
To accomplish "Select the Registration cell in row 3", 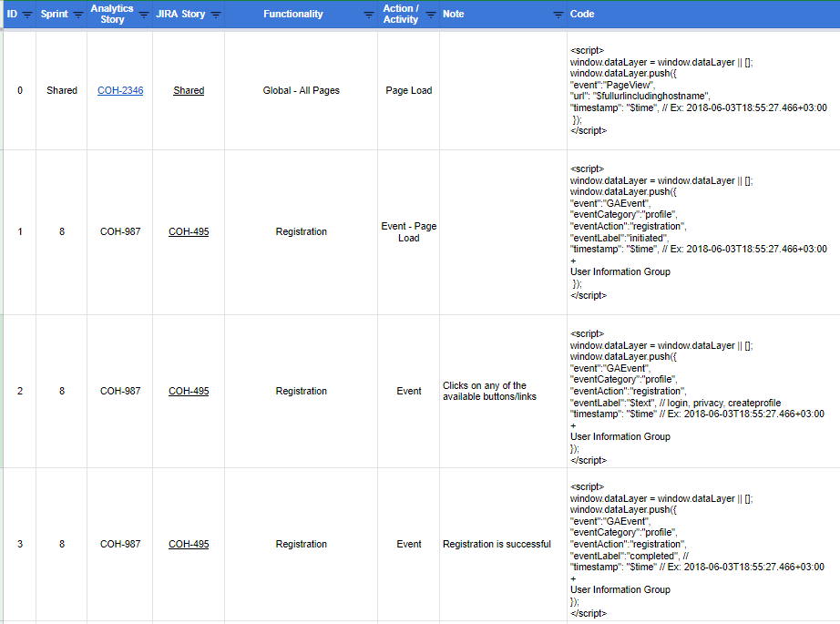I will pyautogui.click(x=301, y=544).
